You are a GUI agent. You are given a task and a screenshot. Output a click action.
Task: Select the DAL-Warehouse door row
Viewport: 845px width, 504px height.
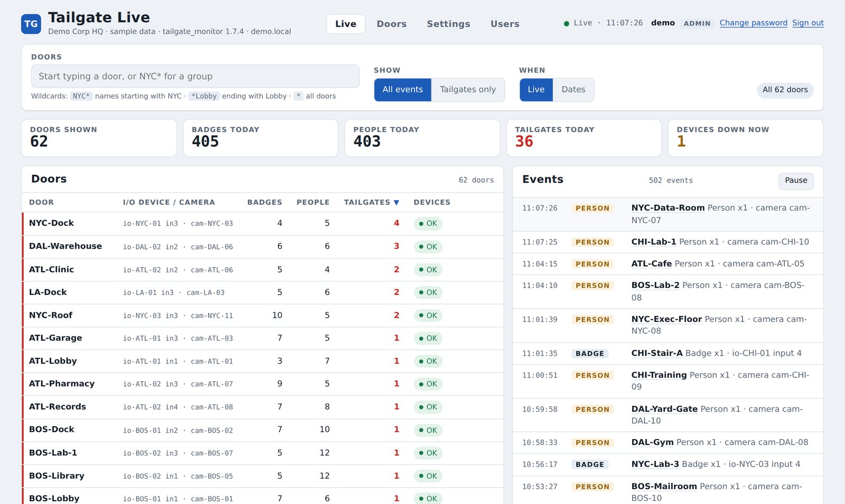pos(262,246)
